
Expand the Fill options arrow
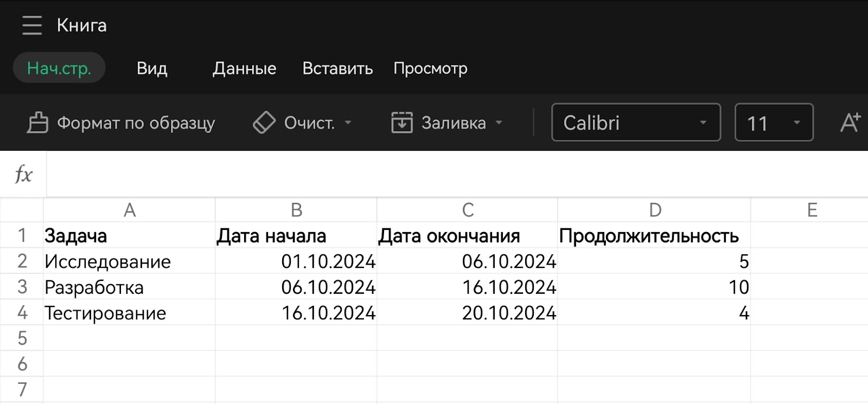499,123
